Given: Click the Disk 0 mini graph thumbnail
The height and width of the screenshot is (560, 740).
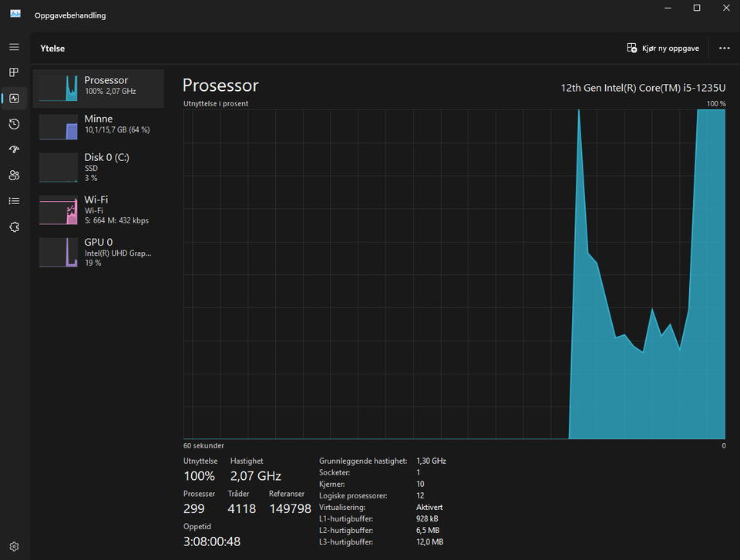Looking at the screenshot, I should pyautogui.click(x=59, y=167).
